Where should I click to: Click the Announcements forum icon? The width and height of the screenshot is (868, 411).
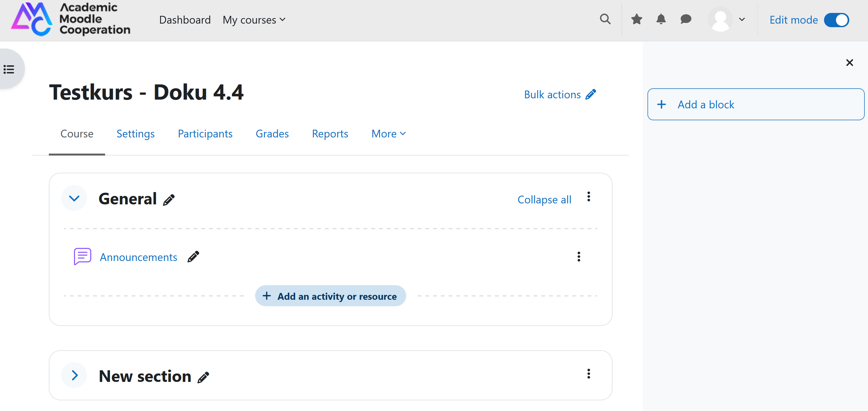82,257
